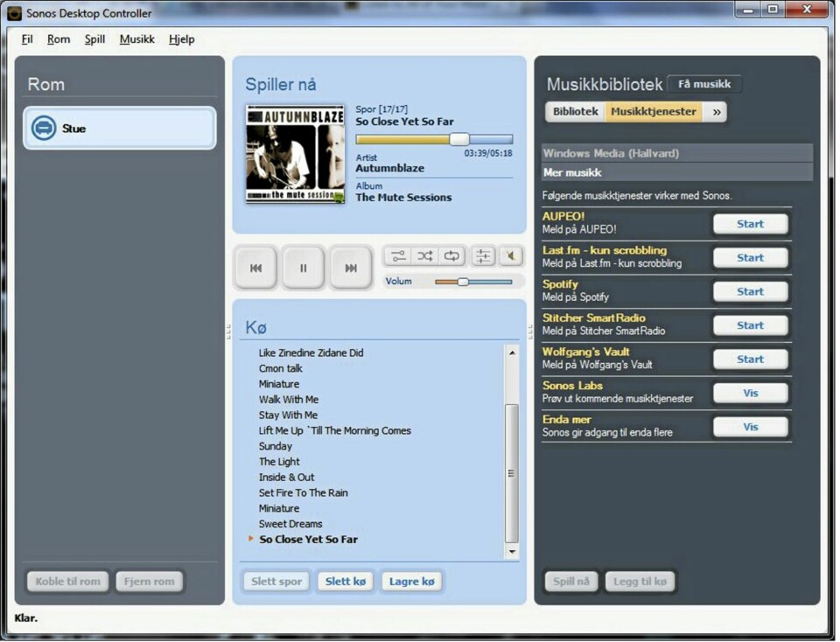Open the Spill menu
840x642 pixels.
[94, 39]
